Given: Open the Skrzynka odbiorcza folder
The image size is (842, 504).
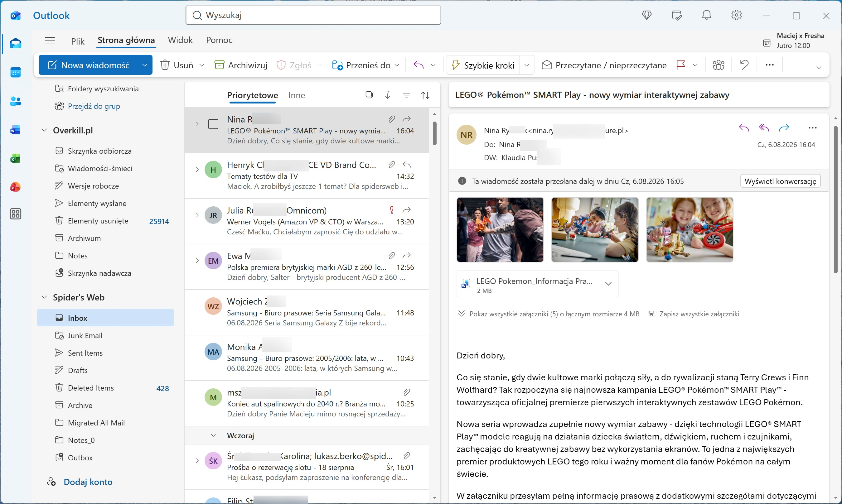Looking at the screenshot, I should [99, 151].
